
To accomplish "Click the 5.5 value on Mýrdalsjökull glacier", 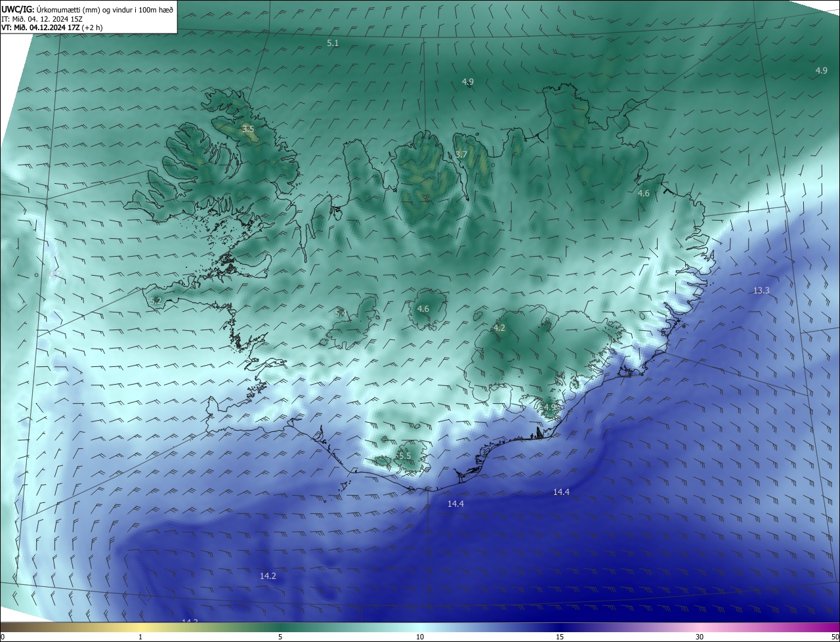I will click(404, 456).
